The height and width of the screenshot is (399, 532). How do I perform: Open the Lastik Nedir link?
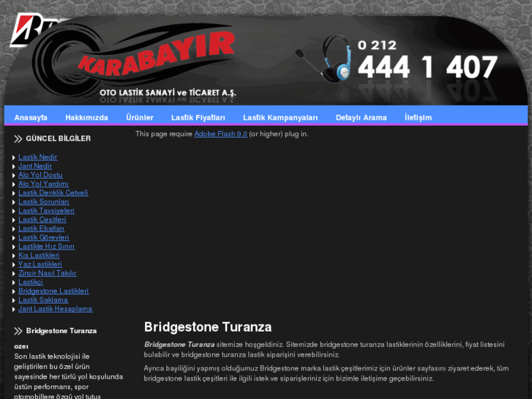pos(37,157)
